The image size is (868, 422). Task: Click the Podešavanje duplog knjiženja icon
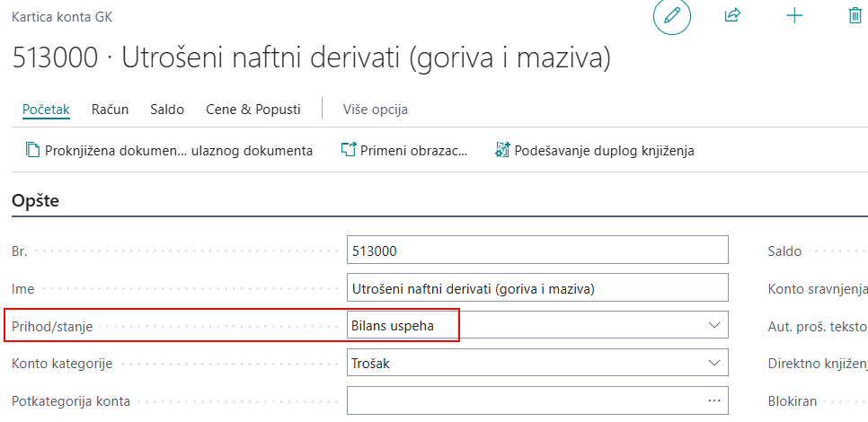[x=502, y=150]
